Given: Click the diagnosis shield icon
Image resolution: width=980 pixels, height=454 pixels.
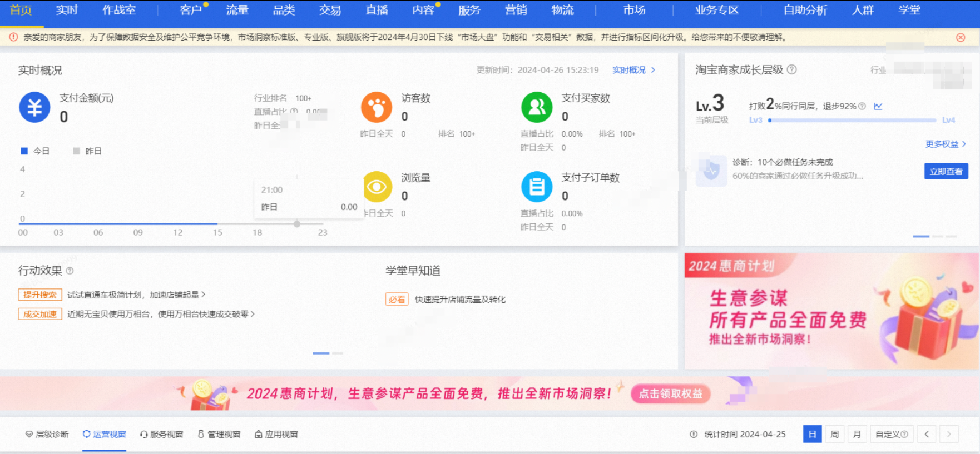Looking at the screenshot, I should (x=711, y=171).
